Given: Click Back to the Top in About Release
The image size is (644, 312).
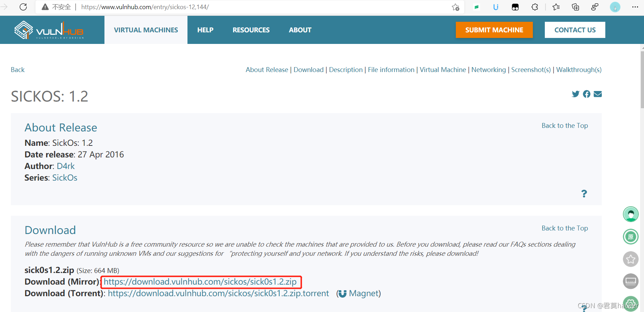Looking at the screenshot, I should [x=565, y=125].
